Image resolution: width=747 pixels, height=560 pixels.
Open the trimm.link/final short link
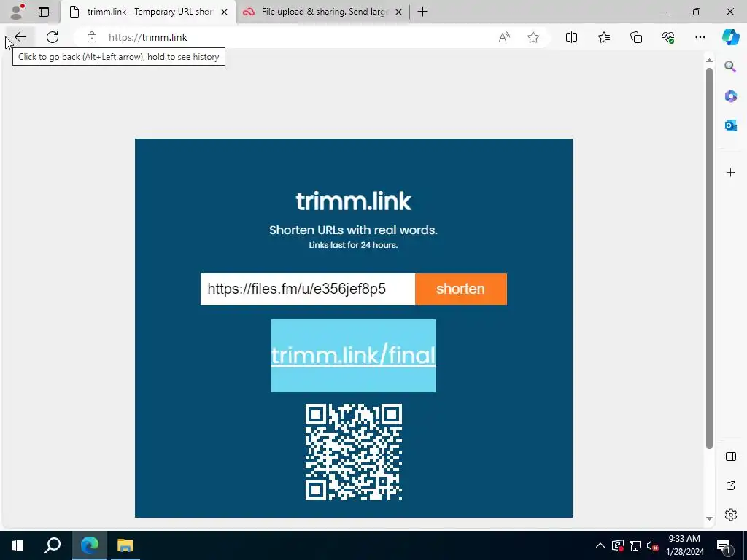353,355
